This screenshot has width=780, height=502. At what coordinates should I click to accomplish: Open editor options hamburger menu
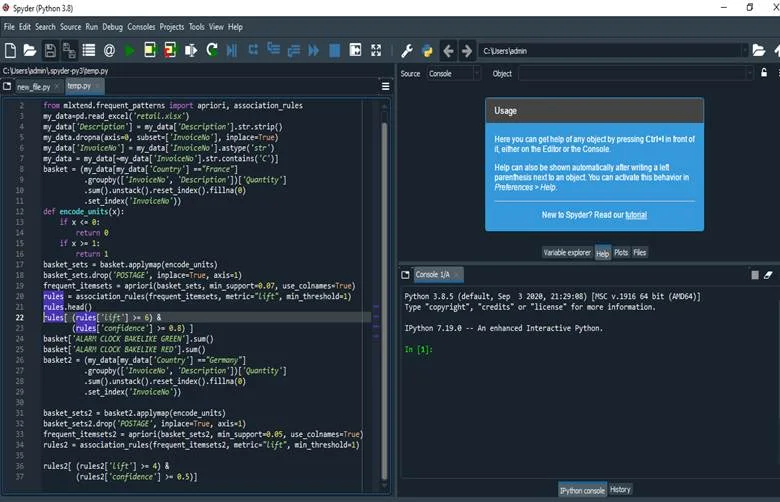386,87
